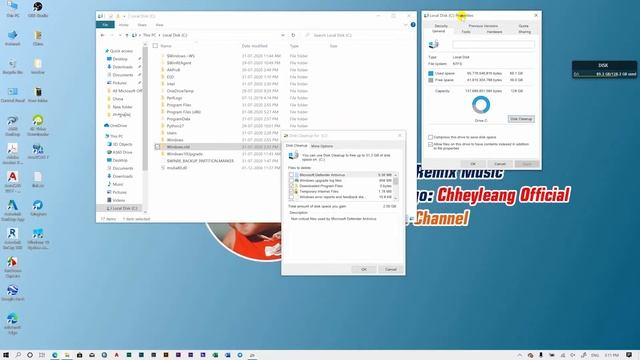
Task: Switch to Tools tab in Properties dialog
Action: click(x=466, y=31)
